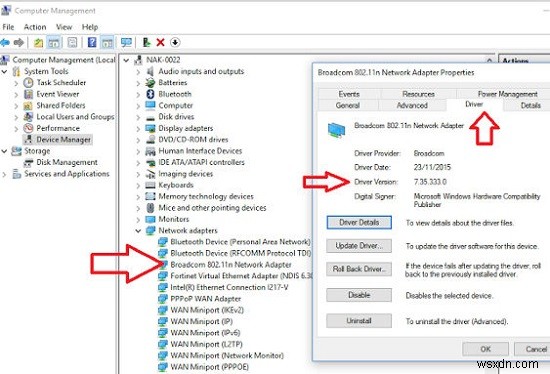Click the Performance icon in the tree

coord(28,128)
